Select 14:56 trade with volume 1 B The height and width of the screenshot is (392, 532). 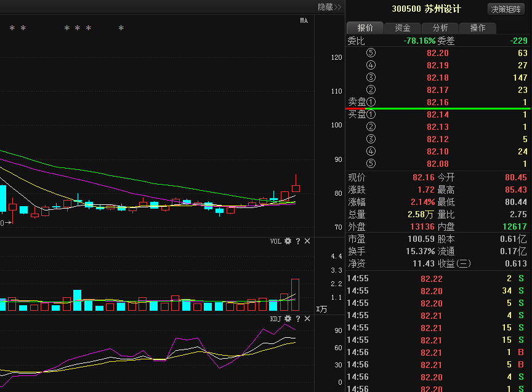tap(438, 353)
